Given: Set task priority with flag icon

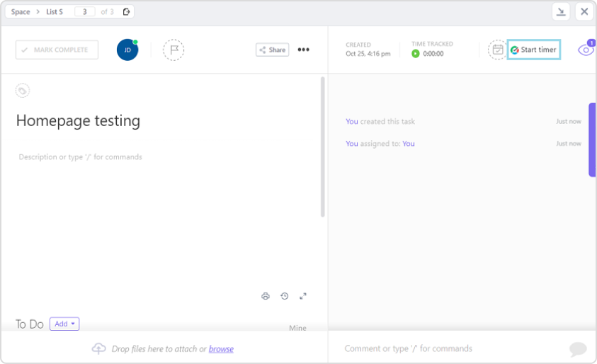Looking at the screenshot, I should pyautogui.click(x=174, y=50).
